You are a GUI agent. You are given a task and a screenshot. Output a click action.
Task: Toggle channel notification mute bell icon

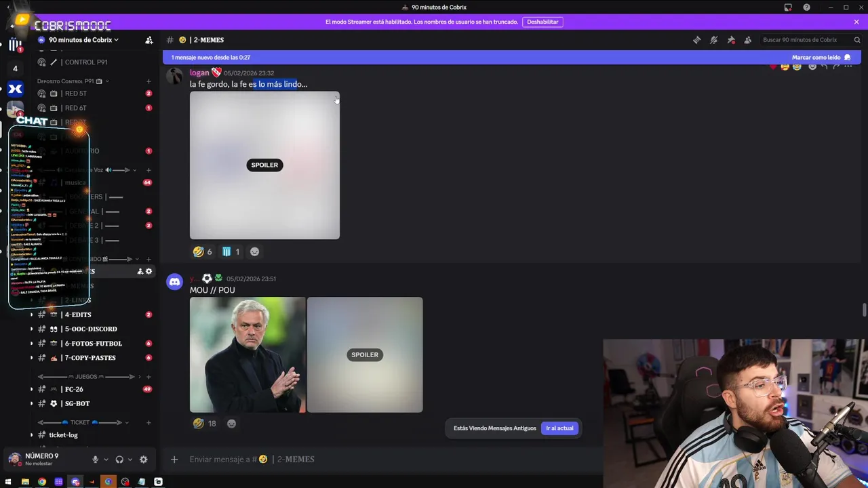click(713, 40)
